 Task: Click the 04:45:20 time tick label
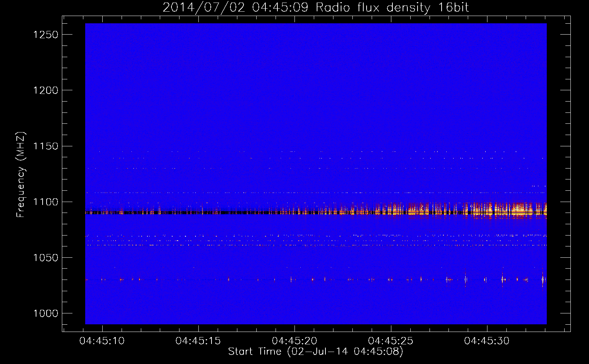point(294,341)
